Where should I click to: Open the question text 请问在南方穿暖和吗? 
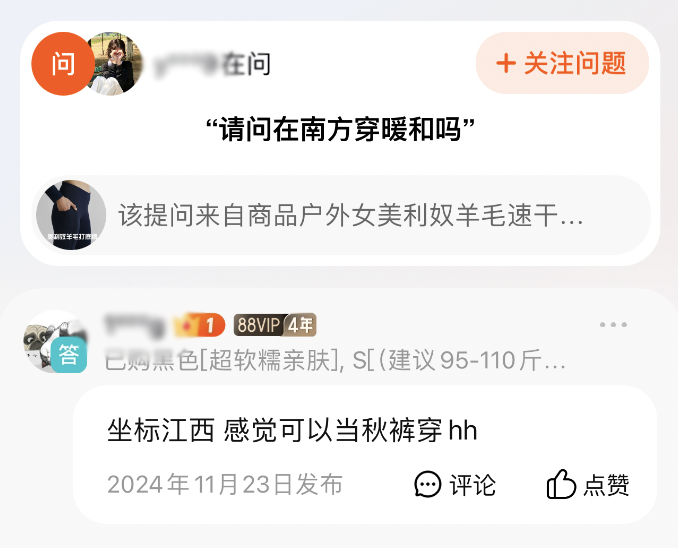(x=340, y=129)
